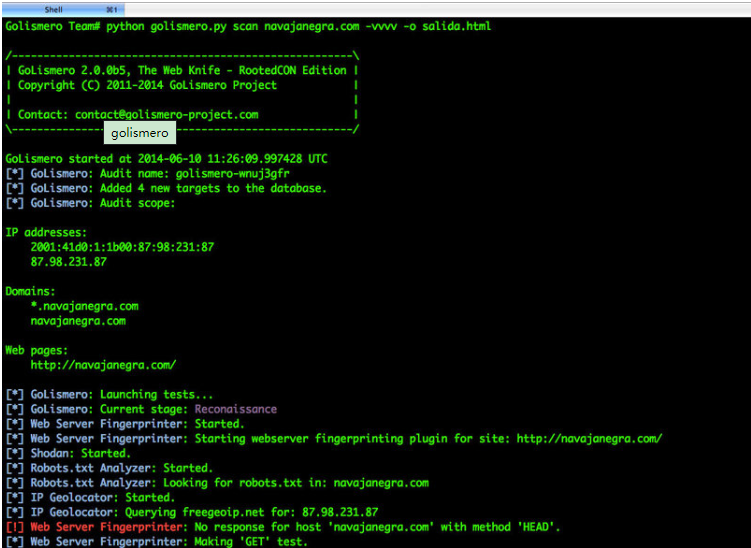This screenshot has width=751, height=548.
Task: Click the purple Reconaissance stage text
Action: [235, 409]
